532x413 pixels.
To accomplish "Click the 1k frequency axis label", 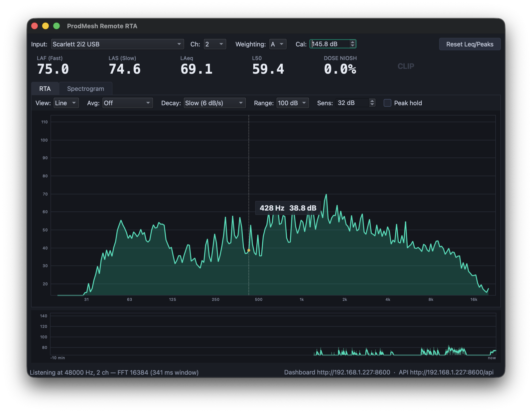I will tap(302, 299).
